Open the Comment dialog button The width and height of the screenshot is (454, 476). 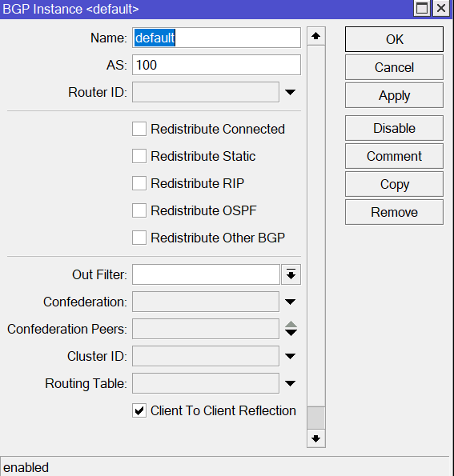[x=394, y=156]
